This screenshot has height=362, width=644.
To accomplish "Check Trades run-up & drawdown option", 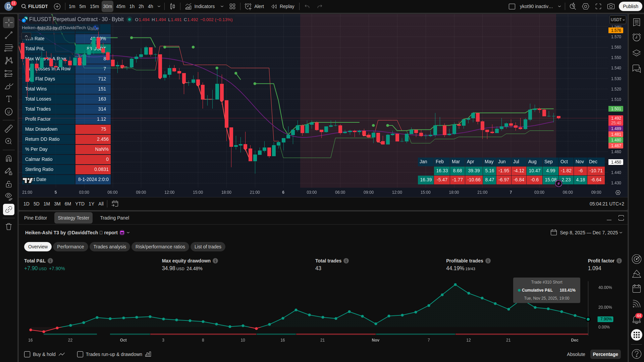I will pos(80,354).
